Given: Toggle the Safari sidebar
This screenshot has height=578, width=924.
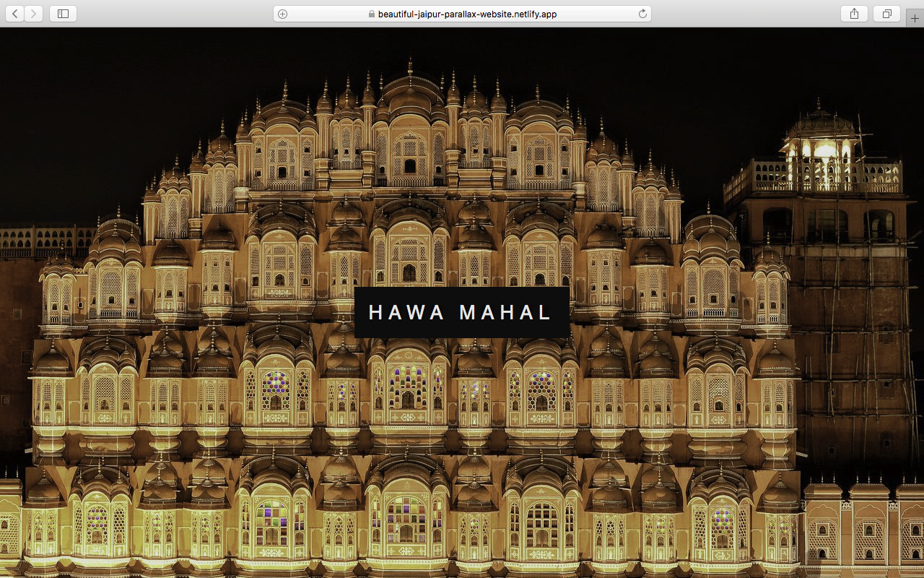Looking at the screenshot, I should point(63,14).
